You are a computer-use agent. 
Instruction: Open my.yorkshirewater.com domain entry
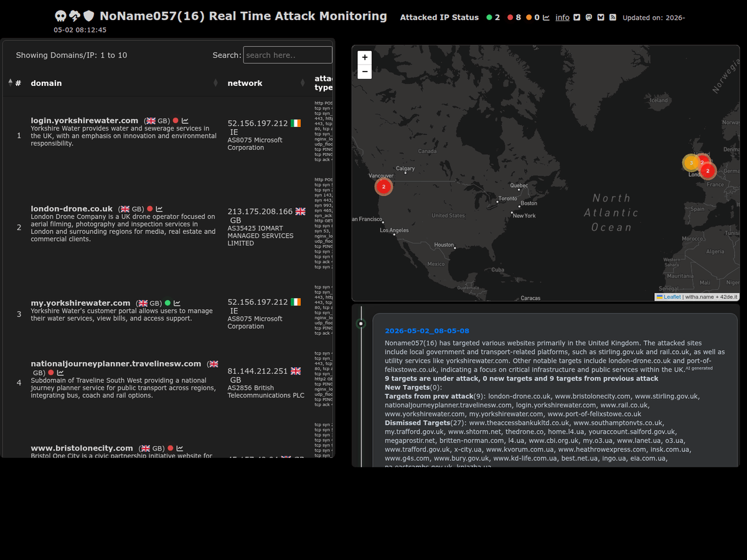(80, 303)
